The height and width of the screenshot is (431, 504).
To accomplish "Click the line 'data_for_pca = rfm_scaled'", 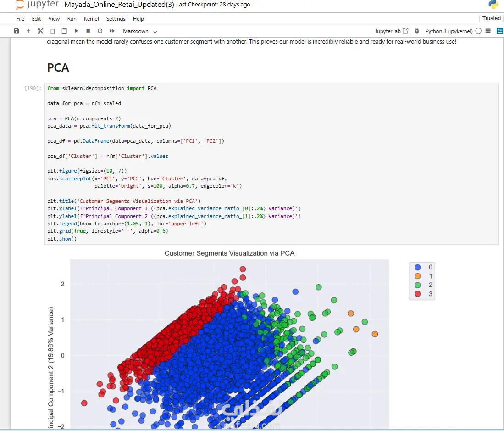I will (x=84, y=103).
